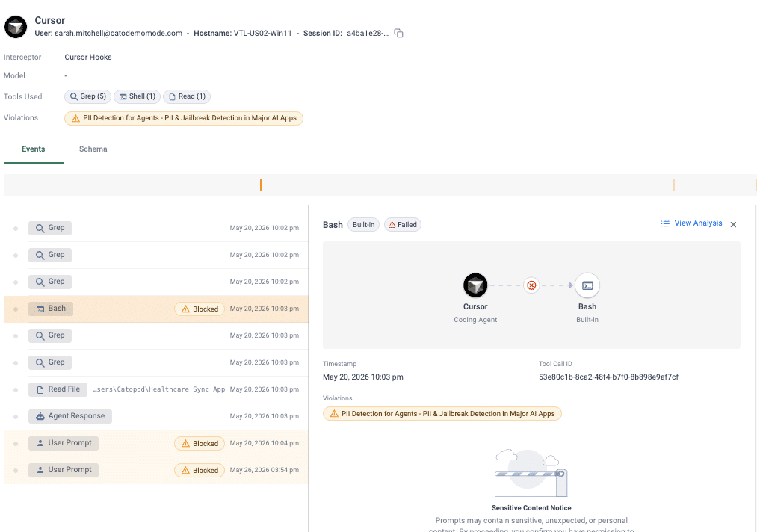
Task: Click the person icon on the 10:04 pm User Prompt
Action: tap(40, 443)
